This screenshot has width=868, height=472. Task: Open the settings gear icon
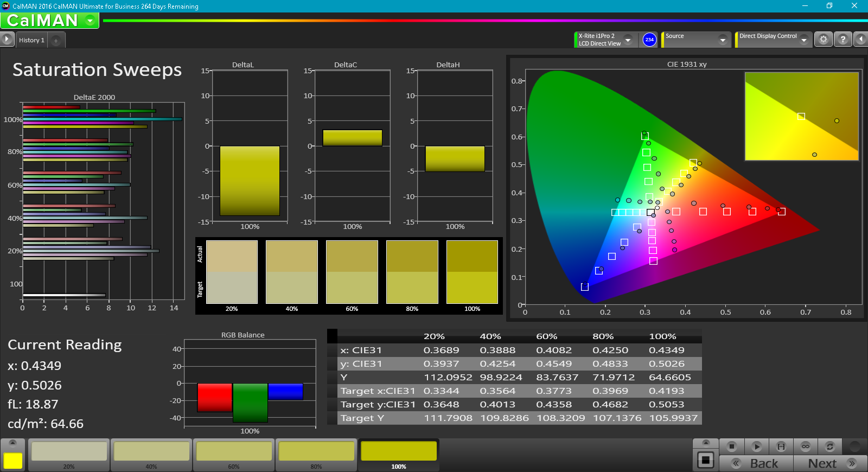point(824,40)
